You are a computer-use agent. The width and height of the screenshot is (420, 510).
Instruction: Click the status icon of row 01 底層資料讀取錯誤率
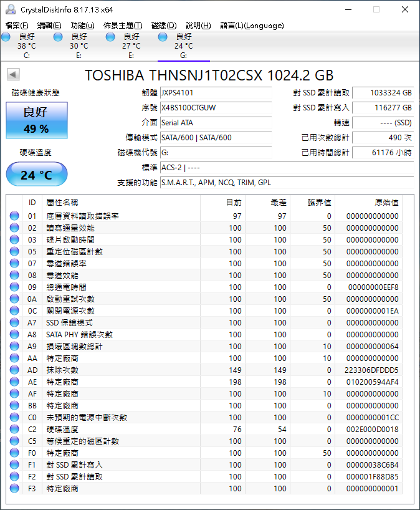click(14, 216)
